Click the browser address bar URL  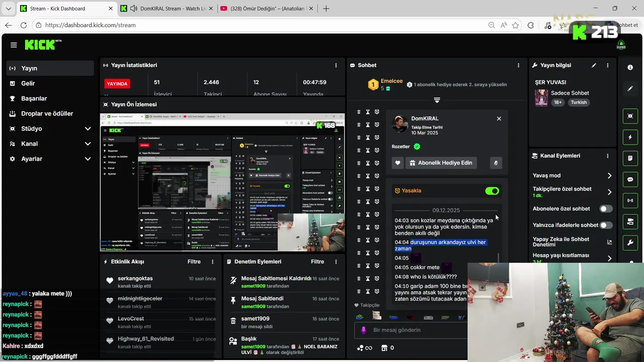(x=90, y=25)
